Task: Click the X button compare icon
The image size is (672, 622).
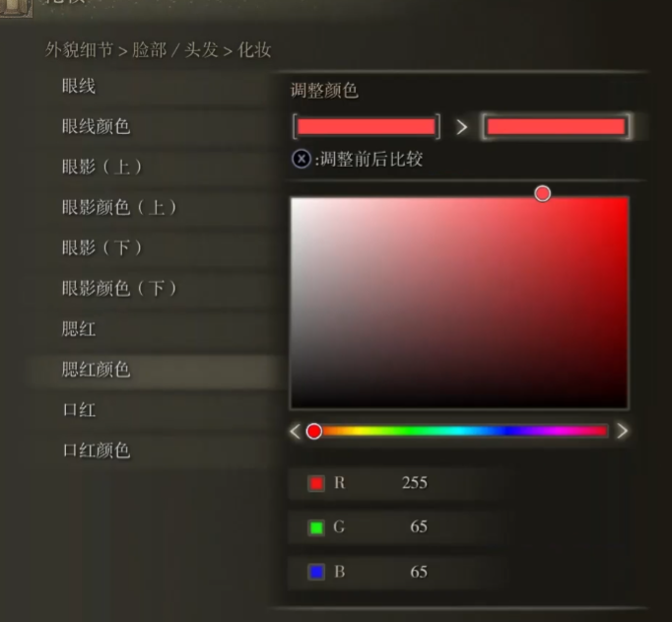Action: coord(302,159)
